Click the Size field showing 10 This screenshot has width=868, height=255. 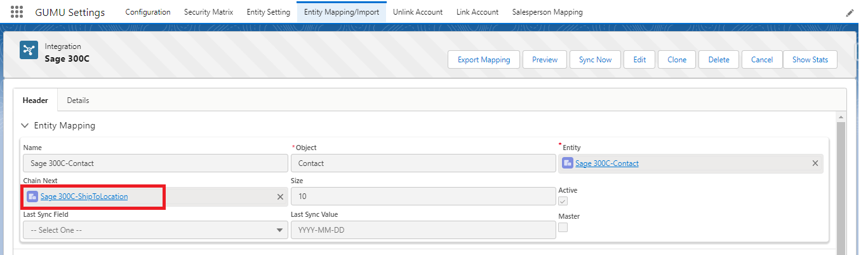pyautogui.click(x=424, y=196)
